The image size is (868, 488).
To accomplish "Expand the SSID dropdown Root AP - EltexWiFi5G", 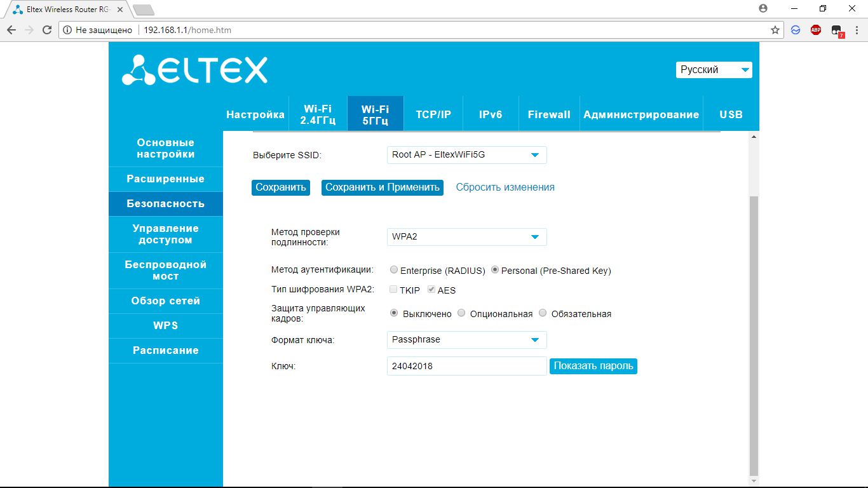I will tap(466, 154).
